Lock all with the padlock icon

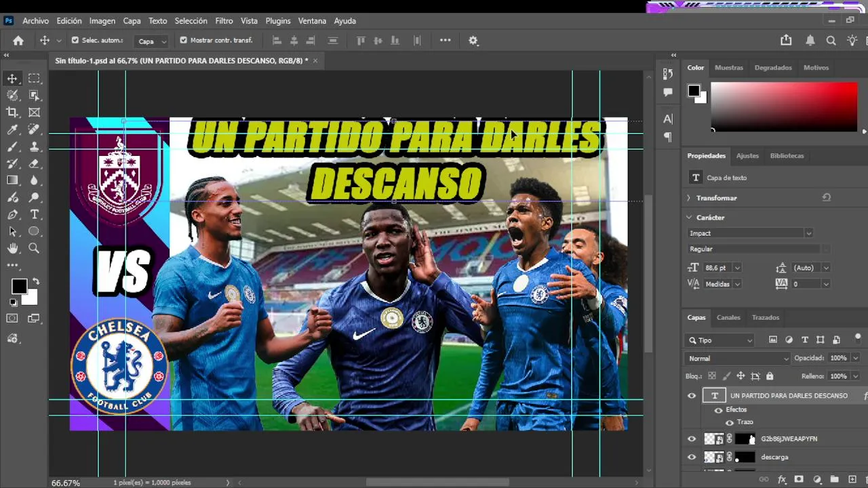(x=770, y=376)
